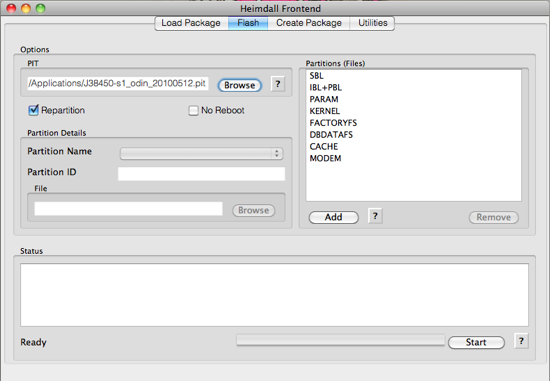Click the File path input field
The width and height of the screenshot is (550, 381).
pyautogui.click(x=128, y=209)
